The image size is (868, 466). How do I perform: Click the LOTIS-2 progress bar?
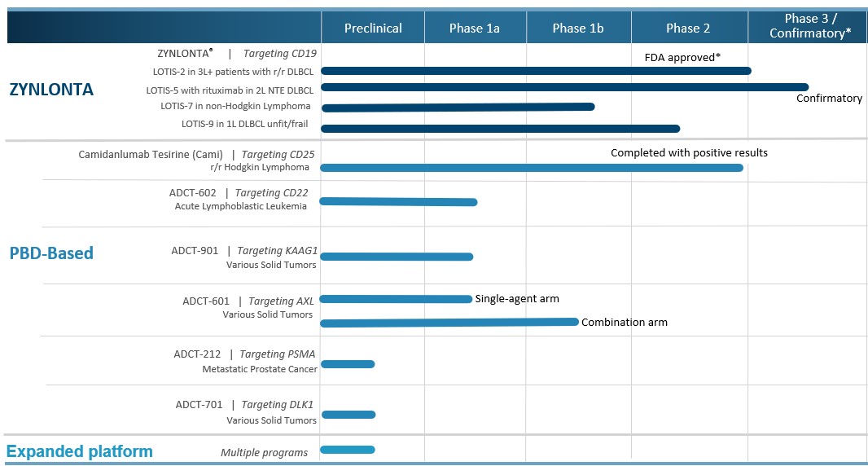536,71
